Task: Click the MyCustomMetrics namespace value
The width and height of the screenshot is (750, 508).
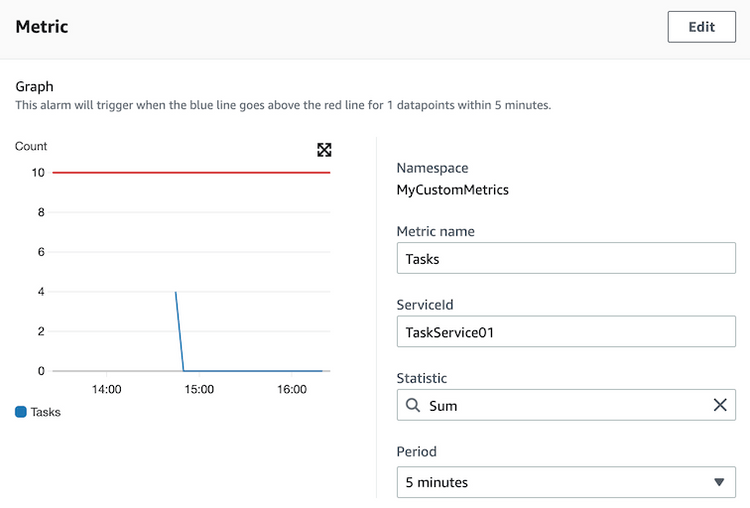Action: coord(452,190)
